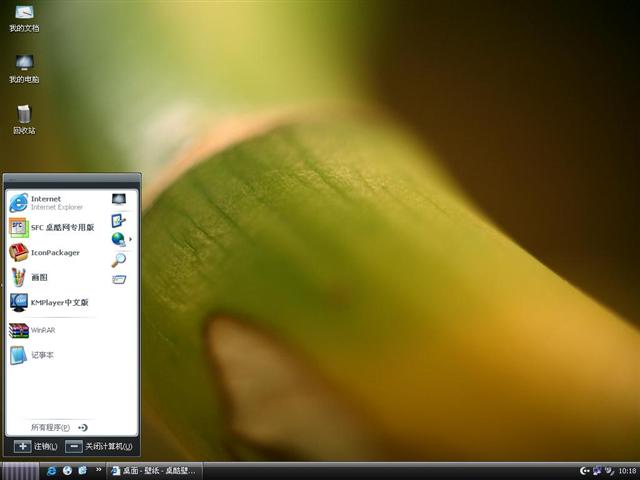Click the 关闭计算机(U) shut down button
The width and height of the screenshot is (640, 480).
(99, 447)
